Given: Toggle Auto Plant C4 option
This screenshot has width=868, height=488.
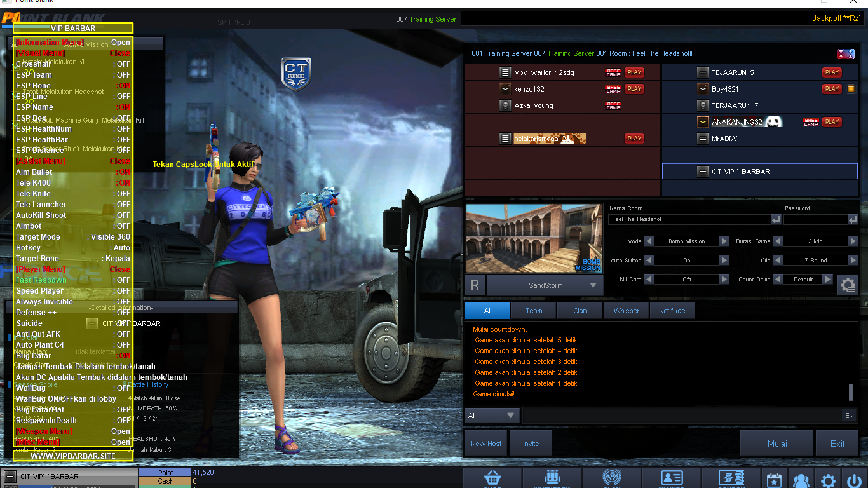Looking at the screenshot, I should (x=73, y=345).
